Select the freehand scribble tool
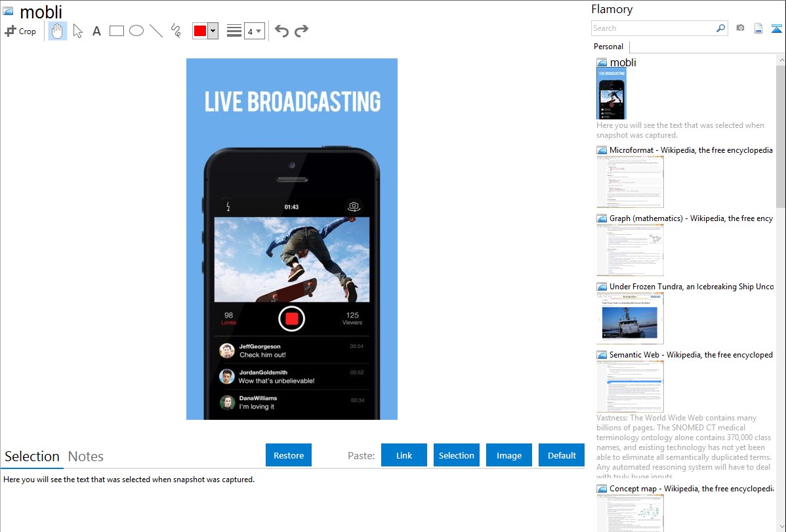786x532 pixels. tap(176, 31)
